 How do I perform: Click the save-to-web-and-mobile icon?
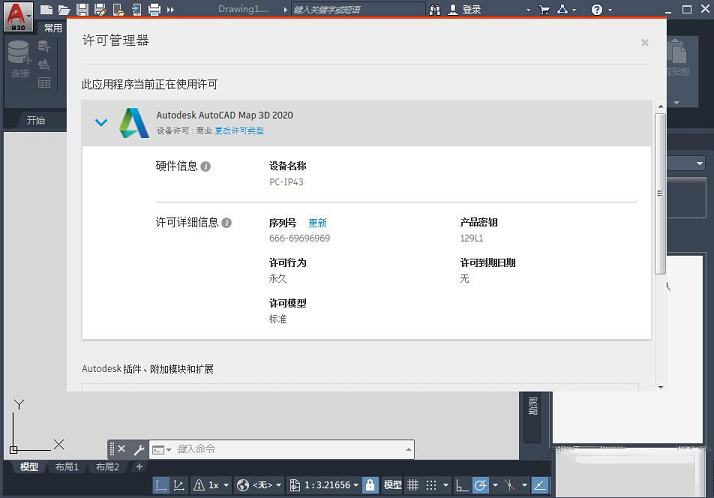click(136, 9)
